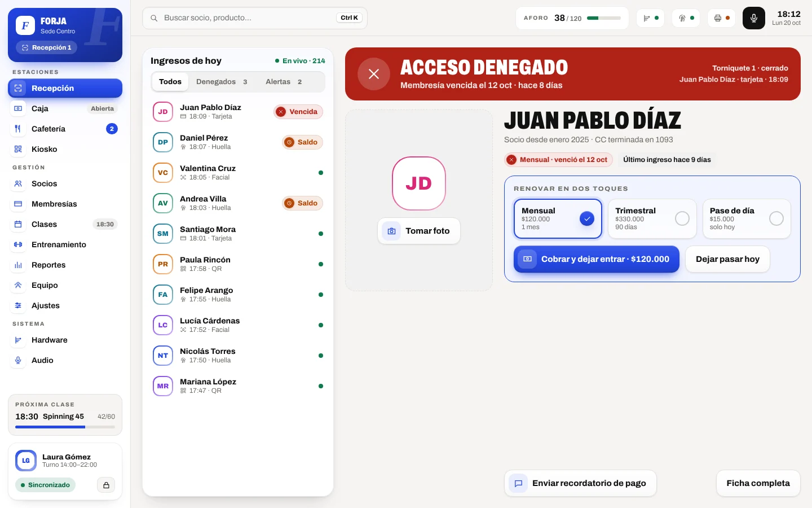Open Membresías section
The height and width of the screenshot is (508, 812).
(65, 204)
